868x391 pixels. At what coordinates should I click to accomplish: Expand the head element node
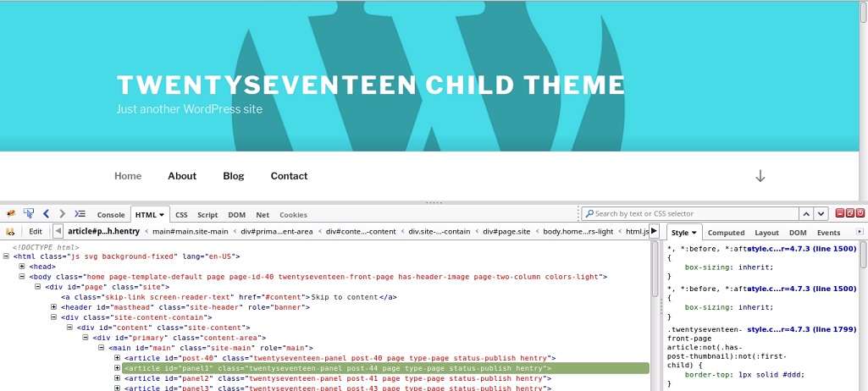coord(21,267)
